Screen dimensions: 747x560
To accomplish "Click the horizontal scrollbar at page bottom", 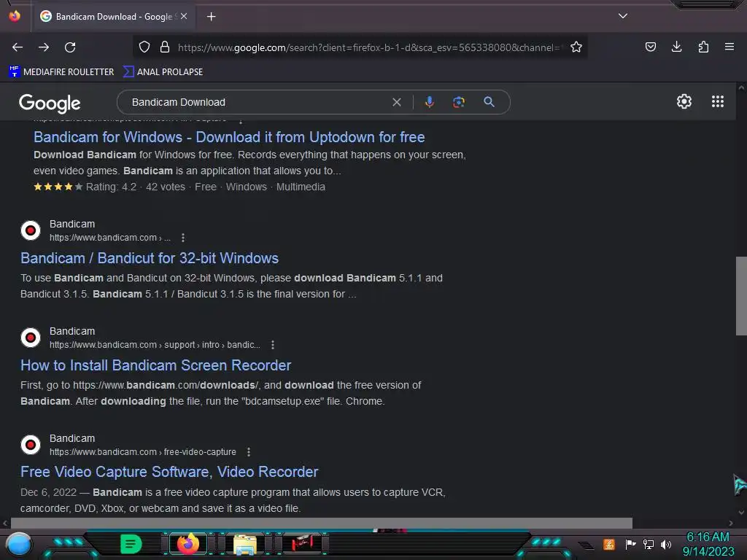I will (x=322, y=523).
